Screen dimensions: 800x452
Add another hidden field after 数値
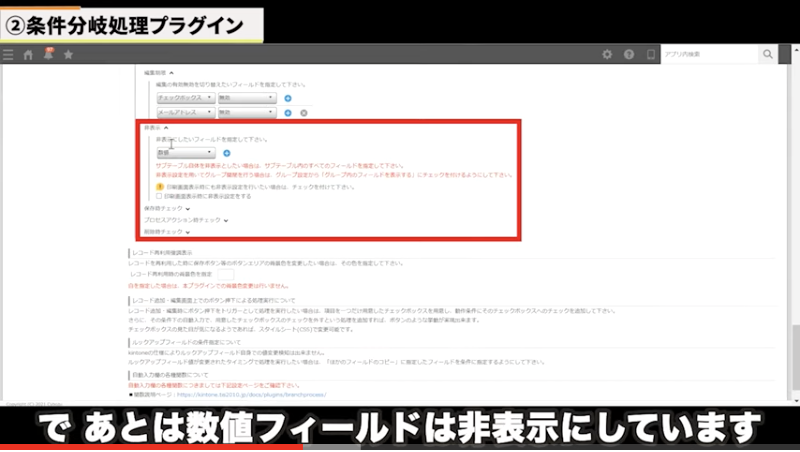[226, 153]
